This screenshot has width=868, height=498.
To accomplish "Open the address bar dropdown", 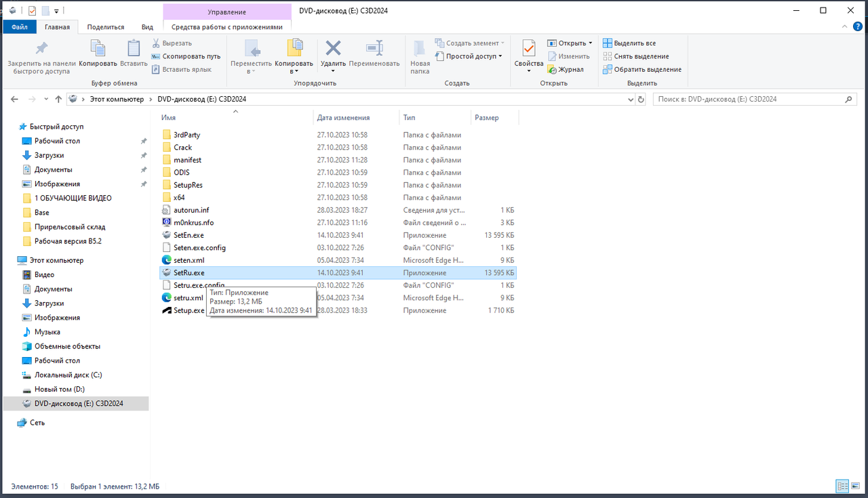I will 631,99.
